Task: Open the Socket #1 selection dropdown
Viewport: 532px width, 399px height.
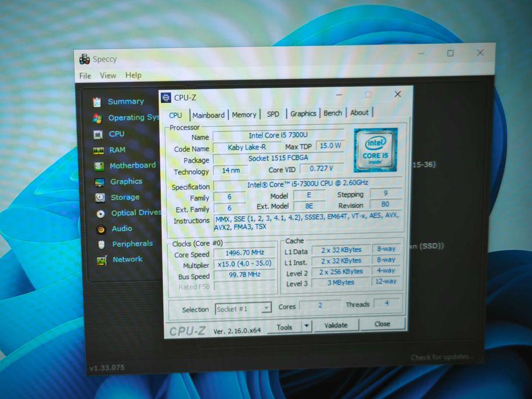Action: 243,309
